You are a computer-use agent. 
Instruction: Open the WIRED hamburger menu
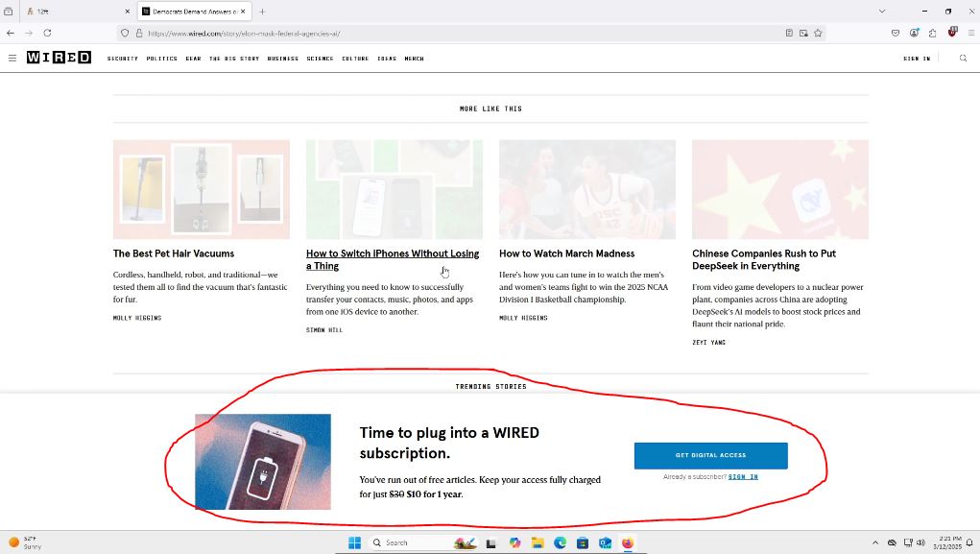tap(12, 59)
